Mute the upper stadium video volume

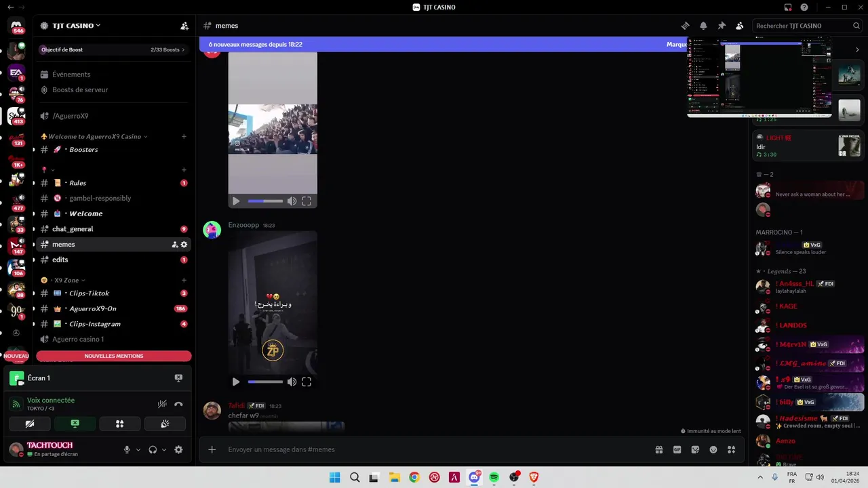pos(292,201)
